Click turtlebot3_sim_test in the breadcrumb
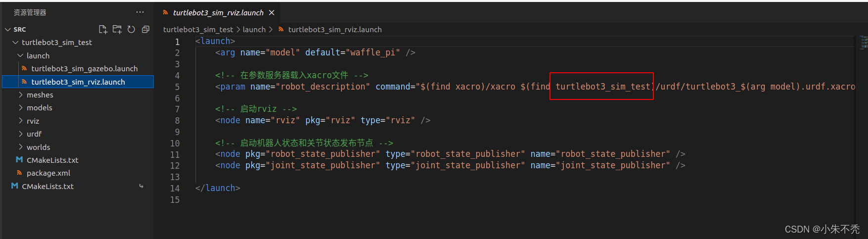 [198, 30]
